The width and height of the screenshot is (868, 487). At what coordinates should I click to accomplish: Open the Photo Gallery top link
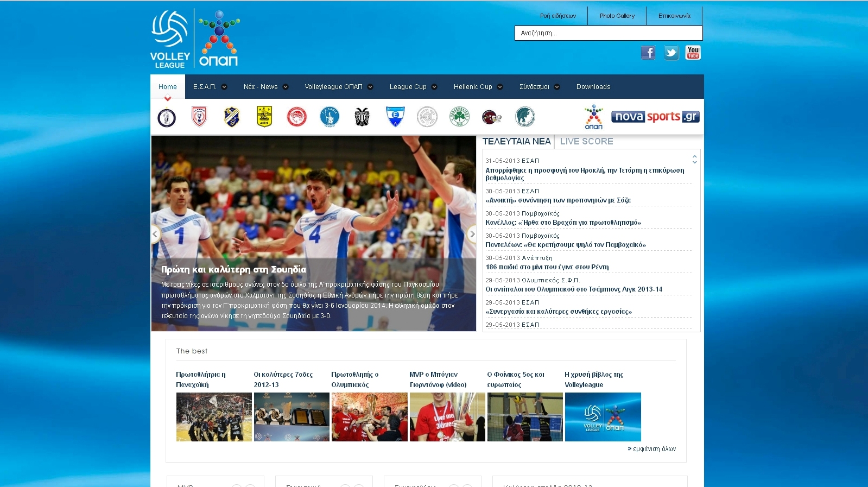617,16
